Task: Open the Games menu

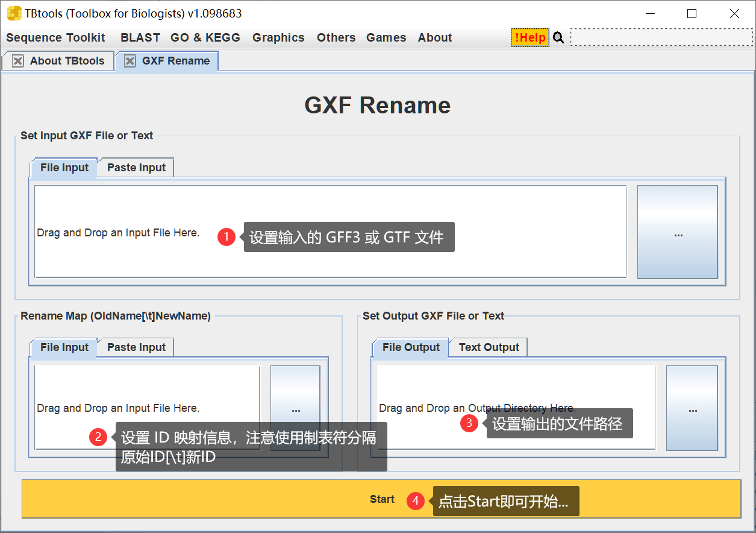Action: (x=386, y=37)
